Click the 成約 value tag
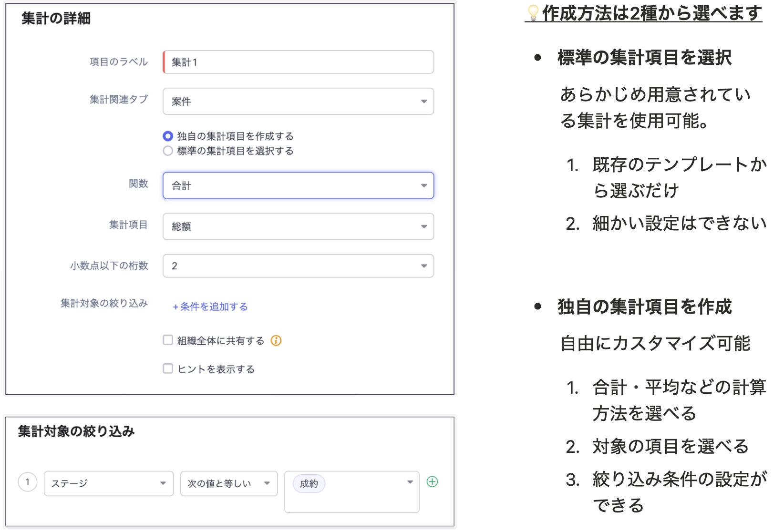This screenshot has height=532, width=784. [x=309, y=483]
